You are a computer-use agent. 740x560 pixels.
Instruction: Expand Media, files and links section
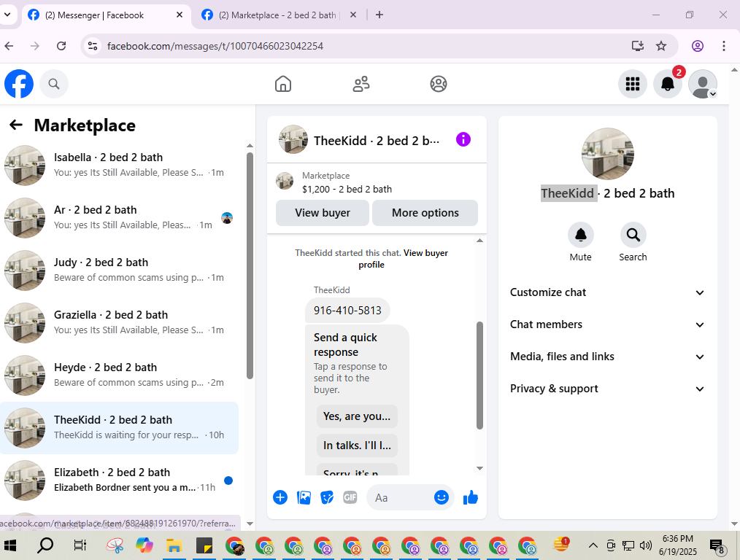pos(607,357)
